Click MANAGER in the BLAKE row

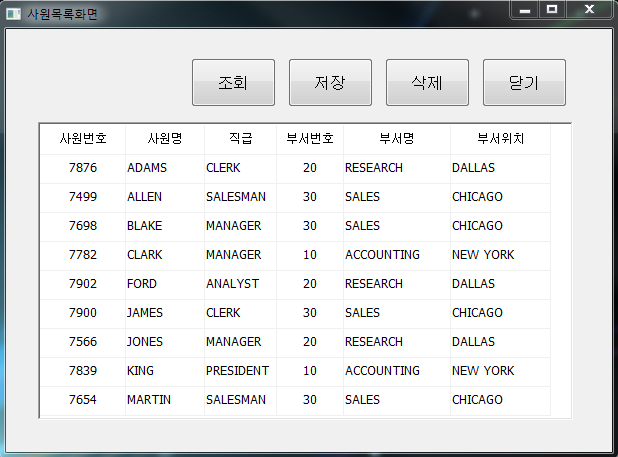[x=240, y=226]
